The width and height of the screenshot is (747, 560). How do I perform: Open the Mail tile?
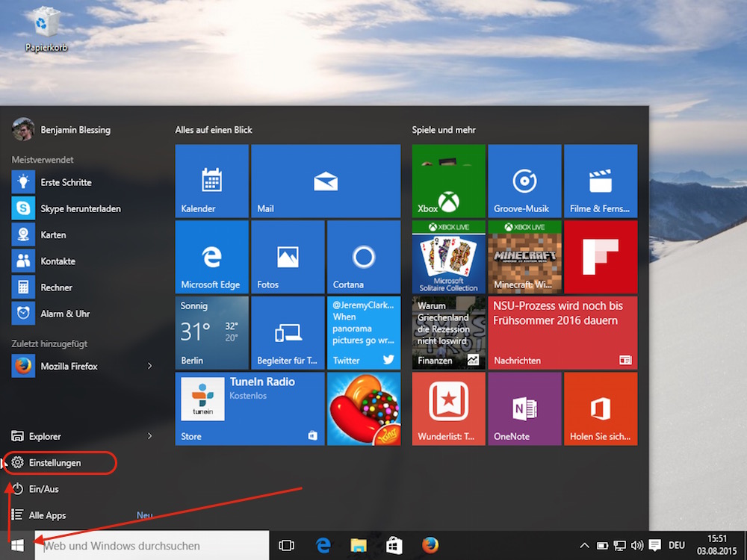point(326,181)
